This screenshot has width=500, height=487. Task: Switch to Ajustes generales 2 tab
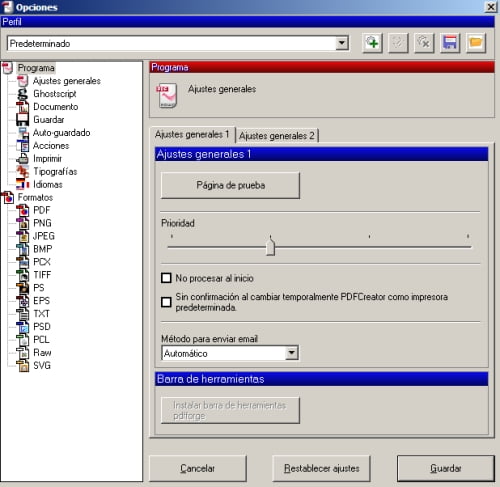(x=277, y=136)
